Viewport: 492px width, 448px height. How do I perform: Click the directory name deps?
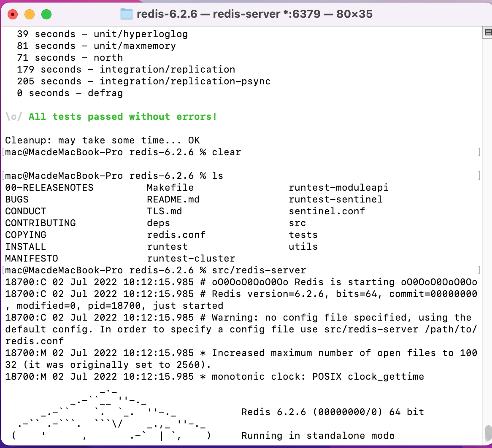tap(159, 223)
